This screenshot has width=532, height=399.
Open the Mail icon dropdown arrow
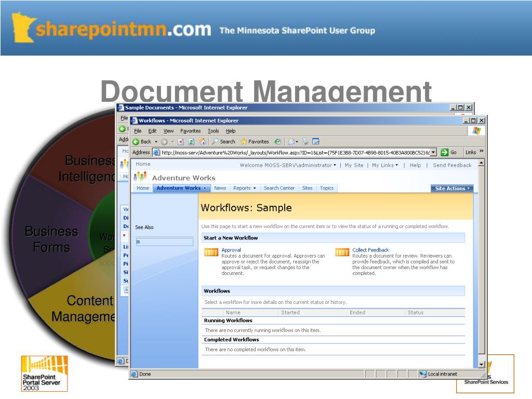[297, 142]
